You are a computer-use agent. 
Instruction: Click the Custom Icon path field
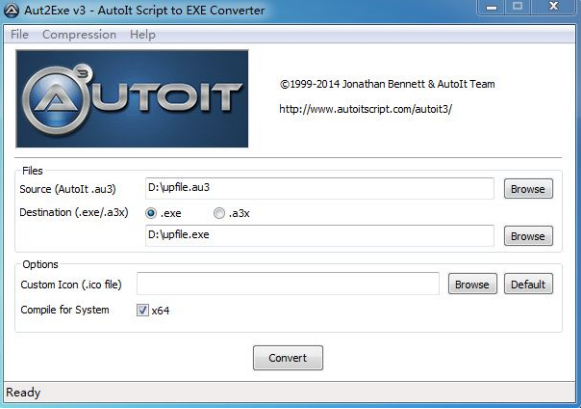288,284
